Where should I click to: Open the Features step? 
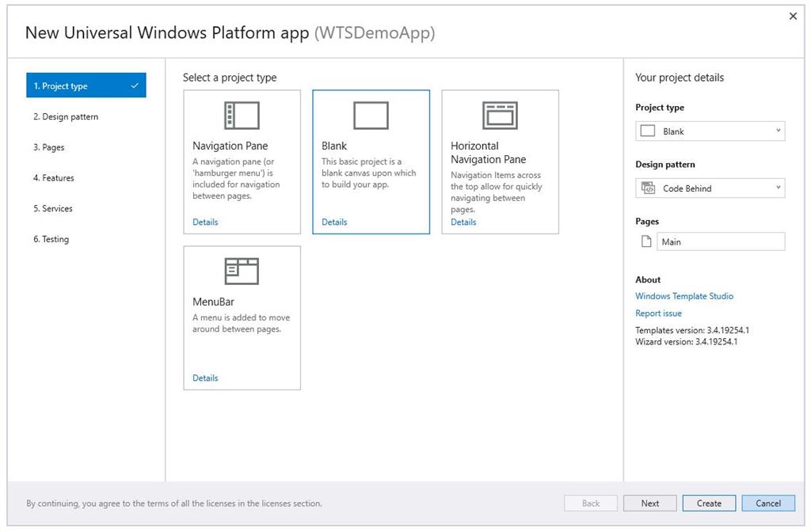pyautogui.click(x=55, y=177)
